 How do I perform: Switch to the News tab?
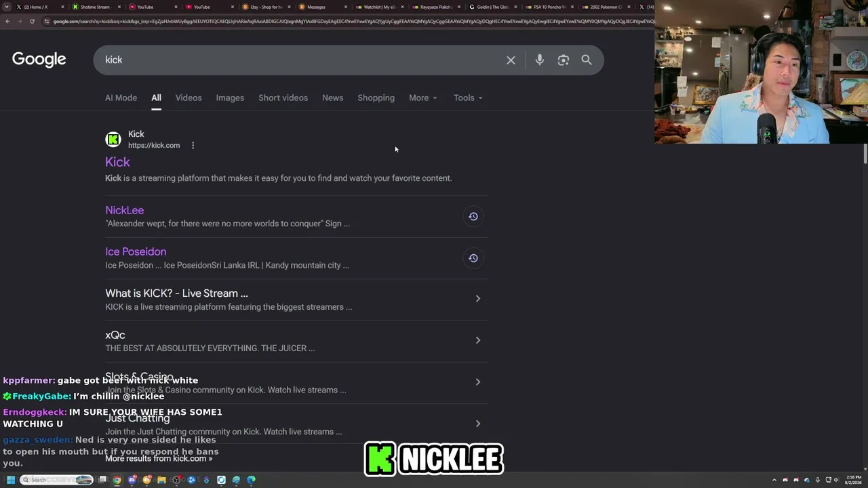pyautogui.click(x=332, y=98)
